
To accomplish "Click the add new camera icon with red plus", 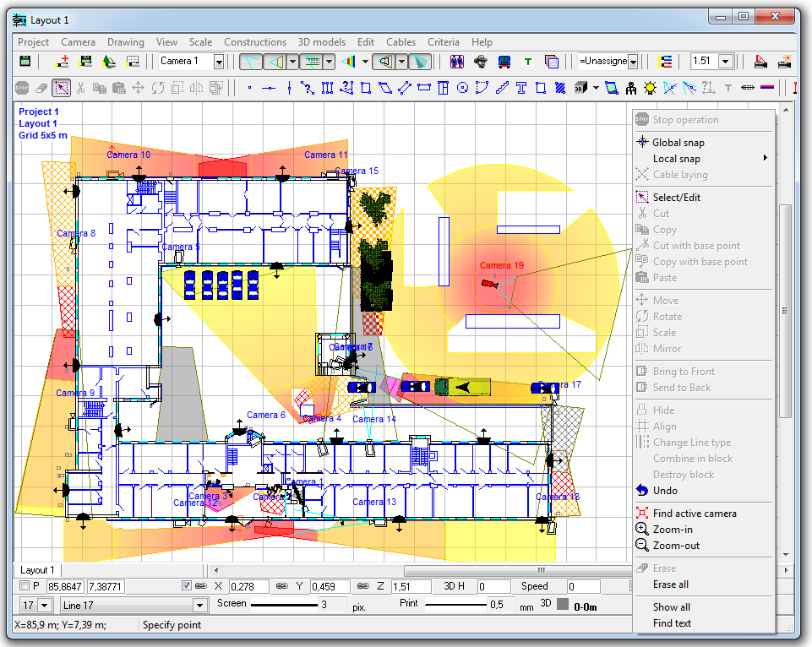I will point(62,61).
